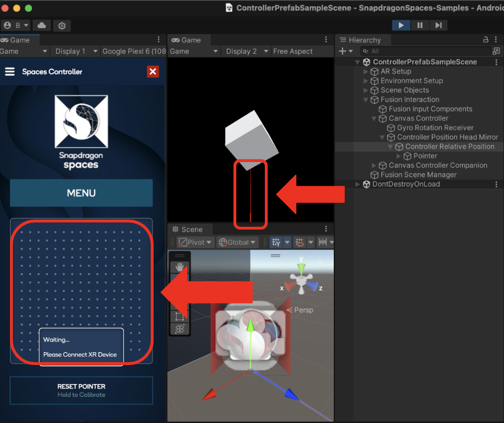The height and width of the screenshot is (423, 504).
Task: Open Scene panel options menu
Action: tap(326, 229)
